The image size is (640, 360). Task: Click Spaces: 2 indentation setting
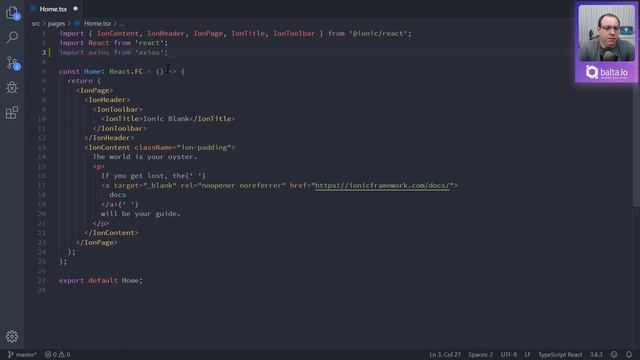(480, 354)
